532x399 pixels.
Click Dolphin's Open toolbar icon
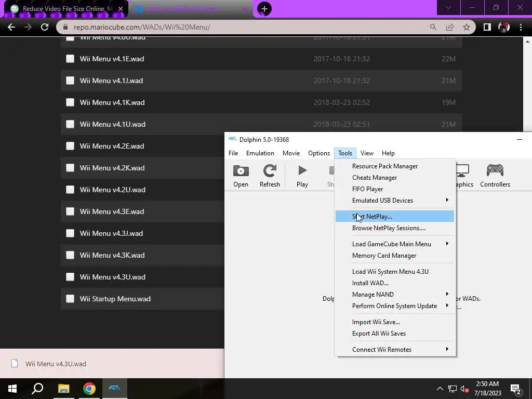[241, 176]
